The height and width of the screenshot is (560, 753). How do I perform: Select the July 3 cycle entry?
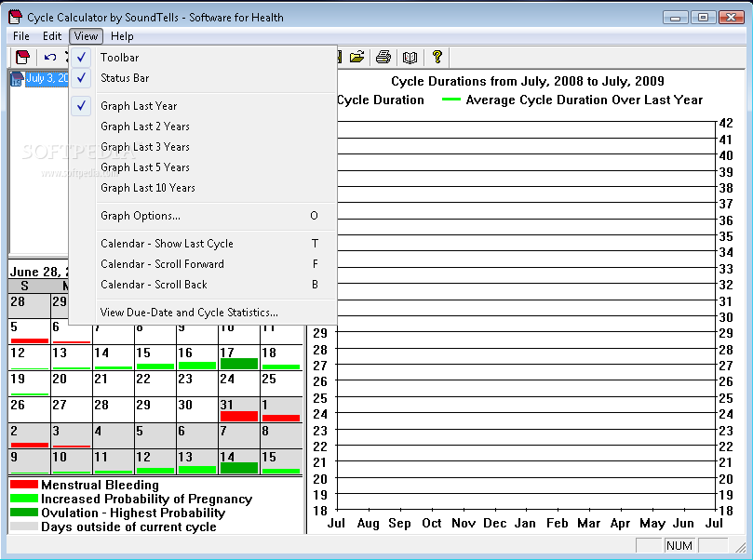47,79
